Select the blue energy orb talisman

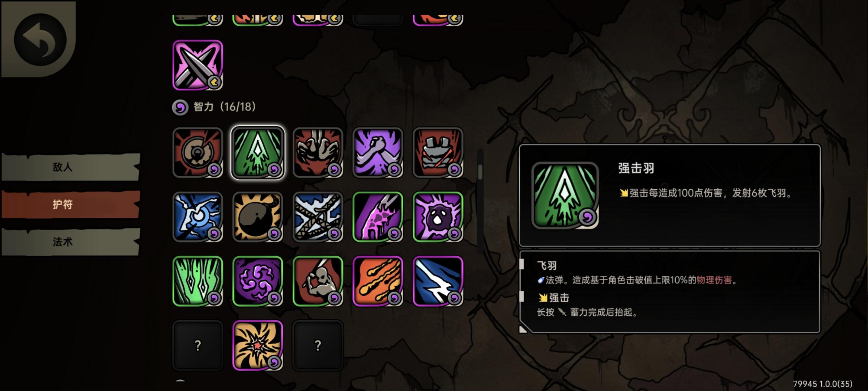click(197, 217)
